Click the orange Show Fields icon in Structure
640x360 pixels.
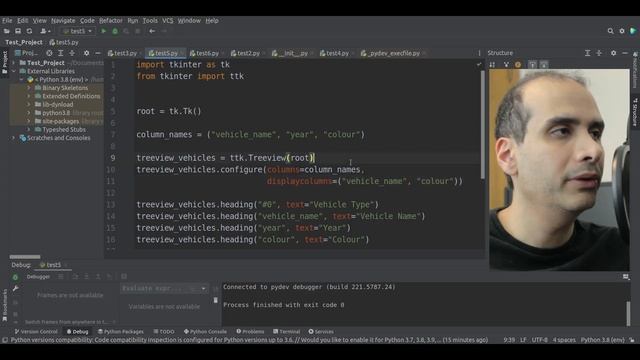tap(518, 64)
